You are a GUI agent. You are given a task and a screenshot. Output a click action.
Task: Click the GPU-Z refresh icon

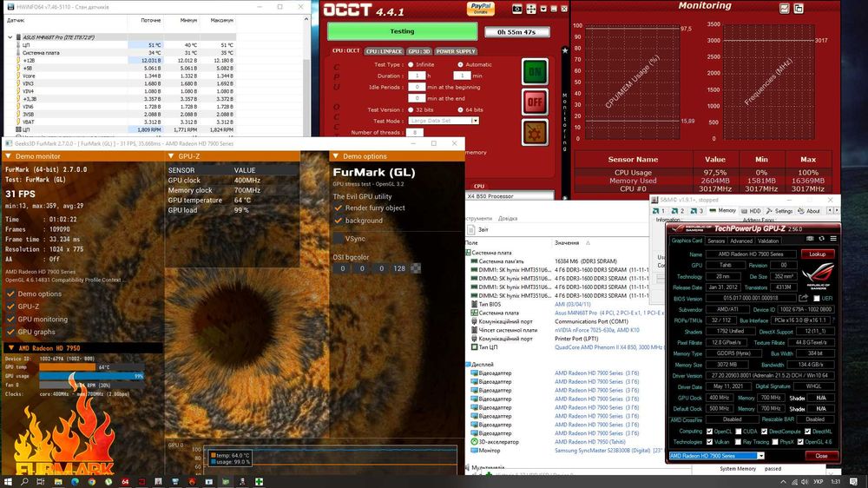pyautogui.click(x=821, y=239)
